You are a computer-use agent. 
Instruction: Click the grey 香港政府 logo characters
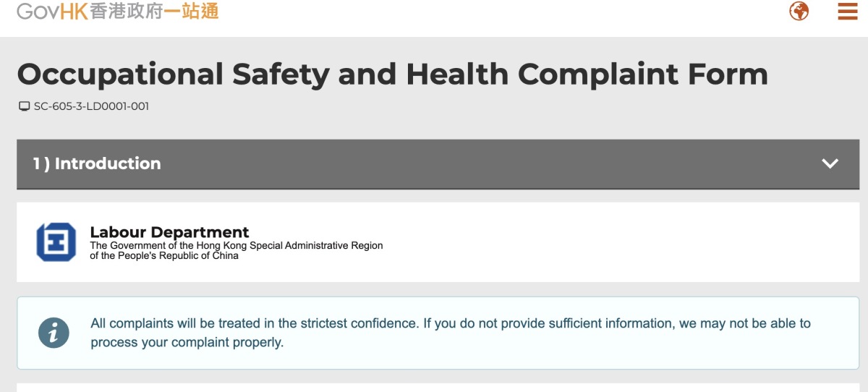click(126, 11)
